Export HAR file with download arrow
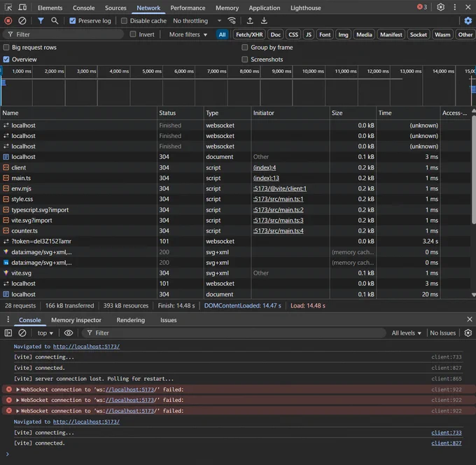This screenshot has height=465, width=476. [264, 20]
